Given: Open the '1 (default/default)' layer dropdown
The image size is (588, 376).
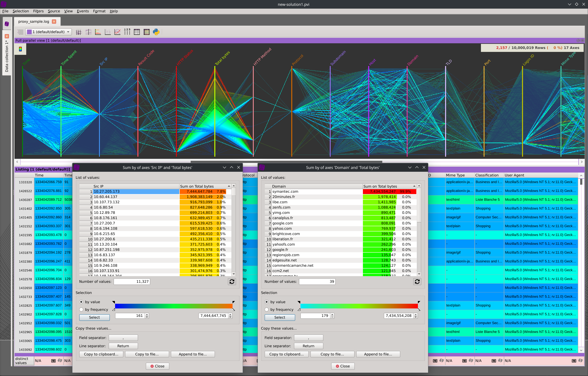Looking at the screenshot, I should tap(49, 32).
